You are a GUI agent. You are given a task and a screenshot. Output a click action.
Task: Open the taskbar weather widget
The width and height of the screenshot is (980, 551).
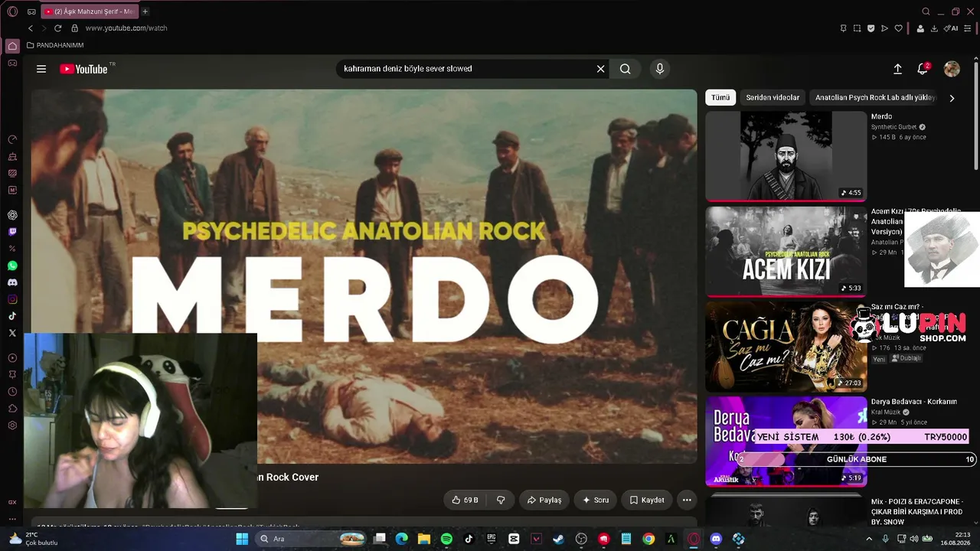(34, 539)
